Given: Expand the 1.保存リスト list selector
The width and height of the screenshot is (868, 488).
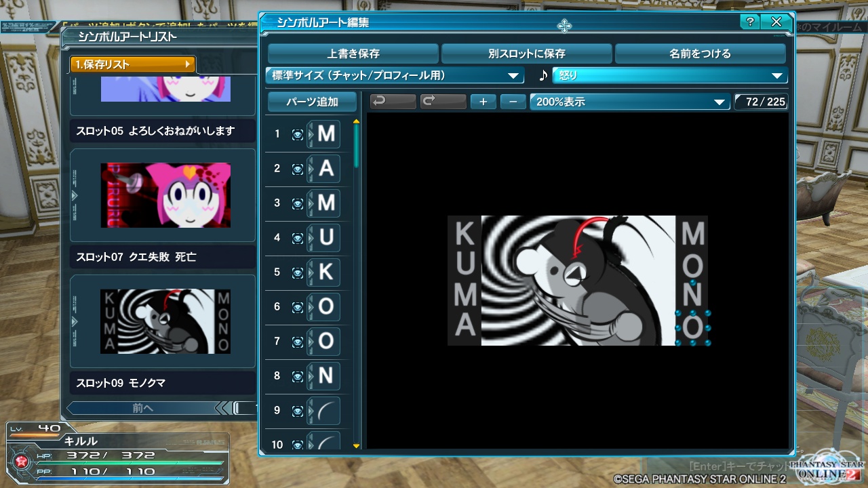Looking at the screenshot, I should point(133,64).
